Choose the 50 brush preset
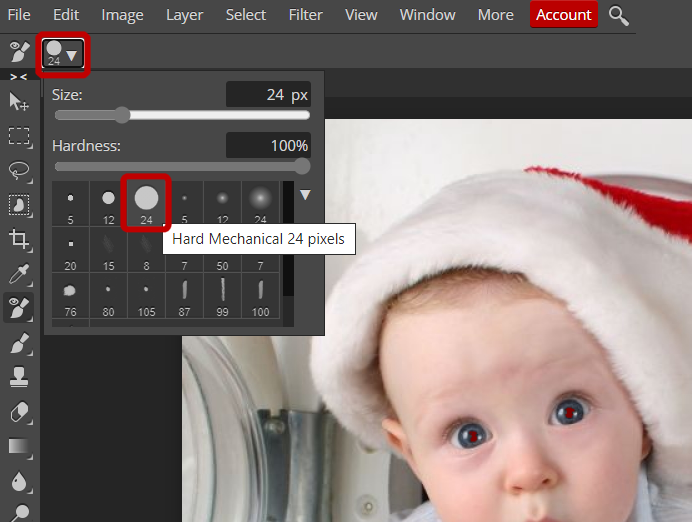This screenshot has width=692, height=522. click(222, 263)
